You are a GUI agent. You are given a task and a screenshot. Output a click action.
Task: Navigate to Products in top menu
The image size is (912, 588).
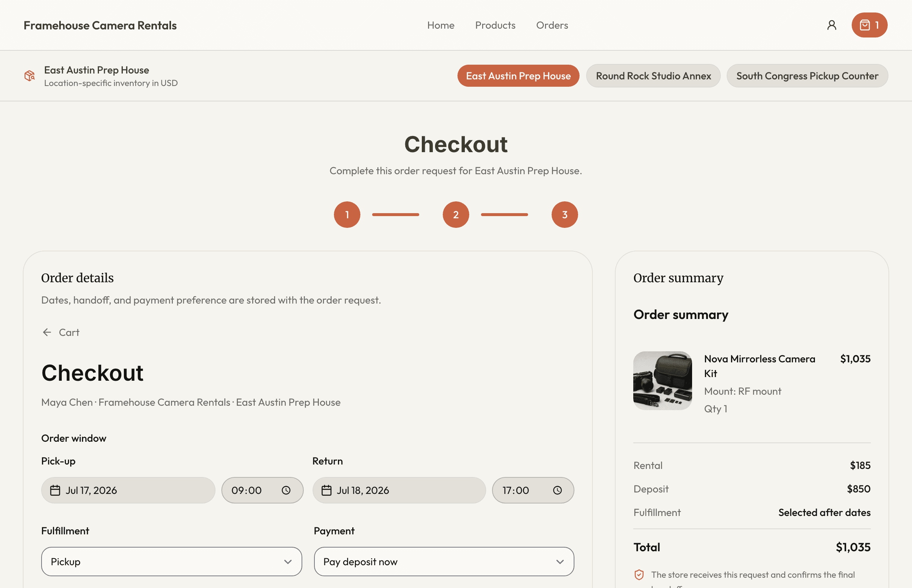[495, 25]
